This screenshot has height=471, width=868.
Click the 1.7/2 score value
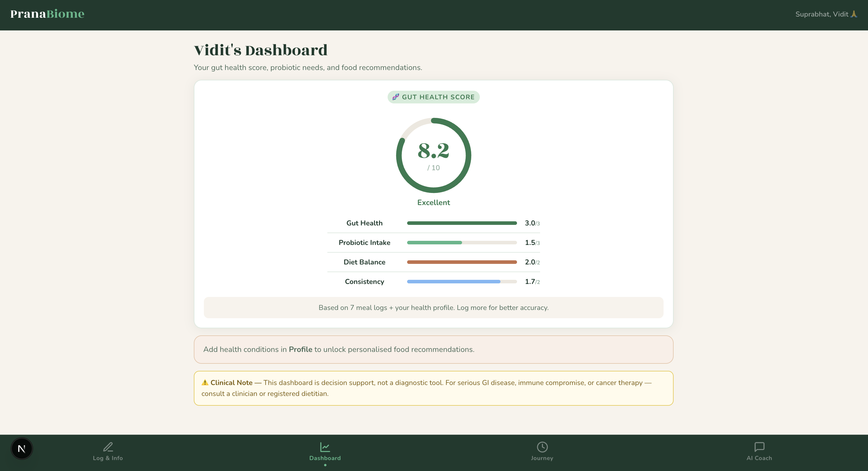(x=532, y=282)
